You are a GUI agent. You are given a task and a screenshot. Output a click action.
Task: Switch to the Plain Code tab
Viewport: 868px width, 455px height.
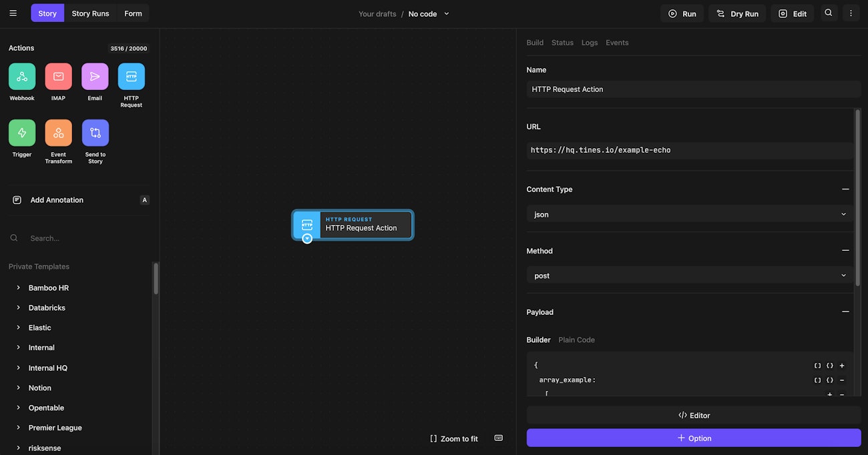click(x=576, y=340)
